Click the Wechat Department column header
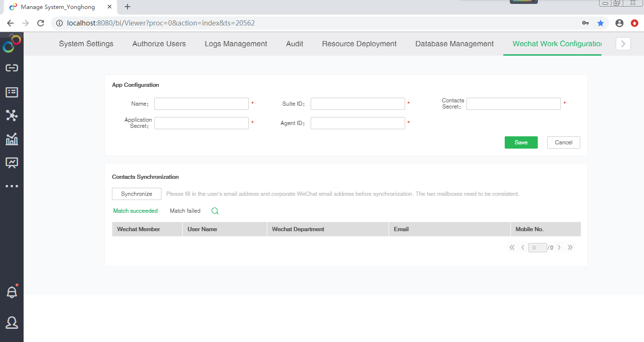Viewport: 644px width, 342px height. [x=328, y=229]
